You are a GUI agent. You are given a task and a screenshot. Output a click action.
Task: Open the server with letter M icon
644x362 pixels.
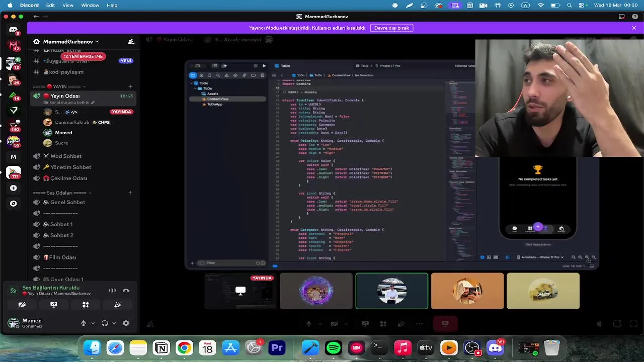point(14,157)
